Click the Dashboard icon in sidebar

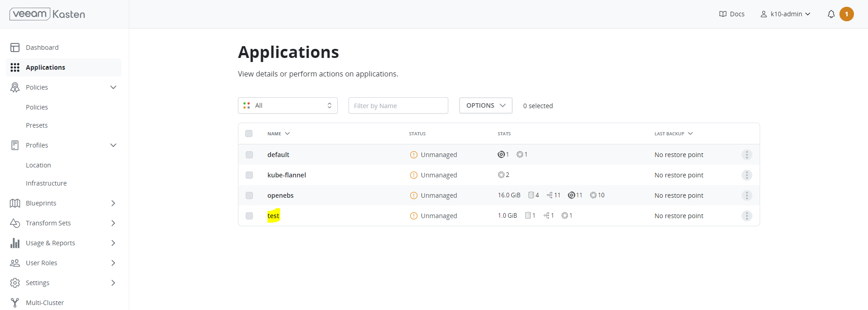(x=15, y=48)
